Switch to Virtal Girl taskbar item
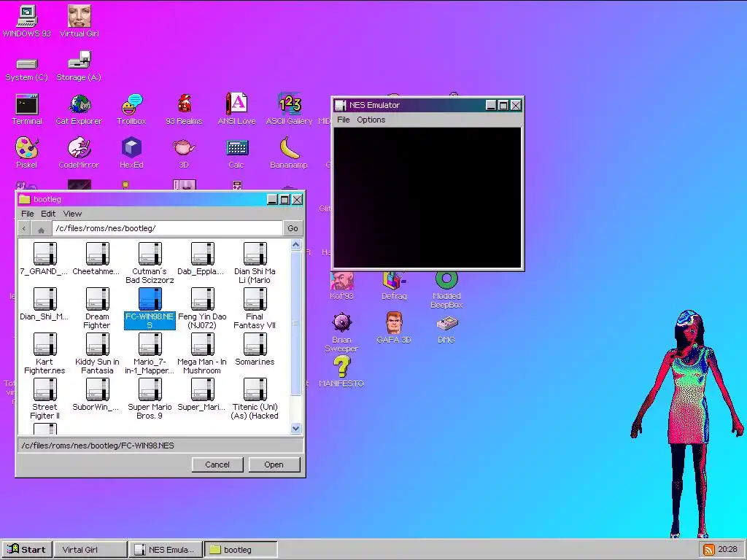The height and width of the screenshot is (560, 747). (90, 550)
